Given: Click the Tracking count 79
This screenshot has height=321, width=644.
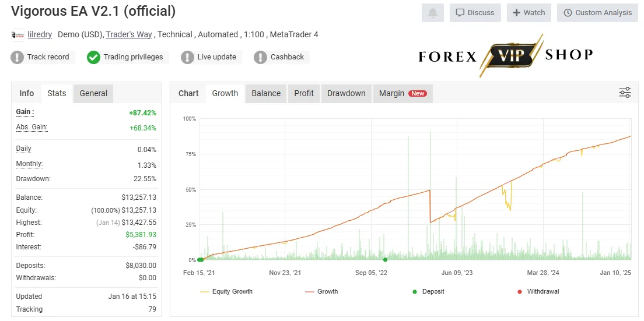Looking at the screenshot, I should [x=152, y=309].
